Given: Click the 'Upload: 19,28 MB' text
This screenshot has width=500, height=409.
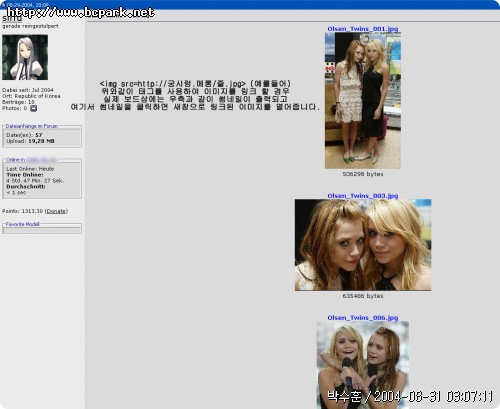Looking at the screenshot, I should click(30, 141).
